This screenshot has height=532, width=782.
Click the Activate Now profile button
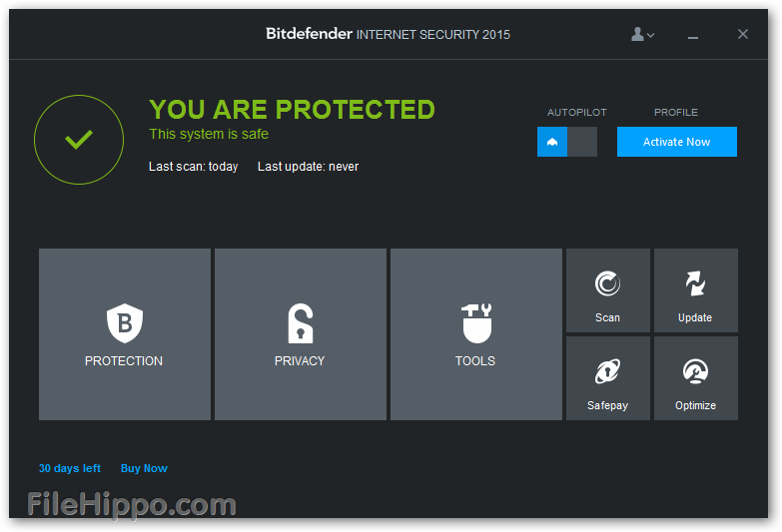(x=676, y=142)
